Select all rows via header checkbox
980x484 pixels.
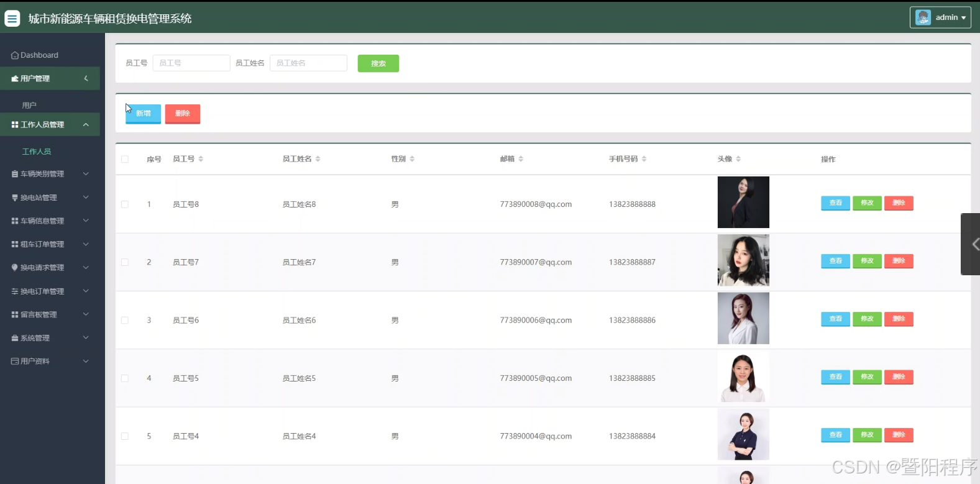click(x=125, y=159)
